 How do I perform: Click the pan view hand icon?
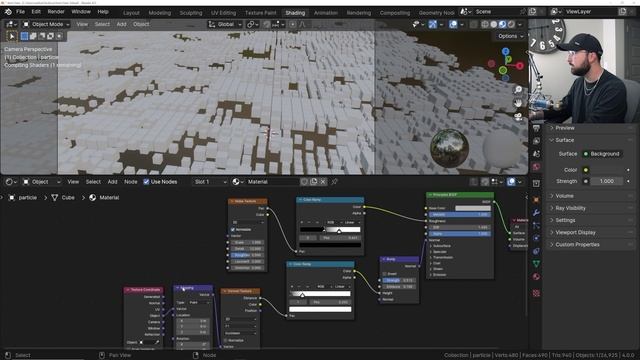click(x=518, y=103)
